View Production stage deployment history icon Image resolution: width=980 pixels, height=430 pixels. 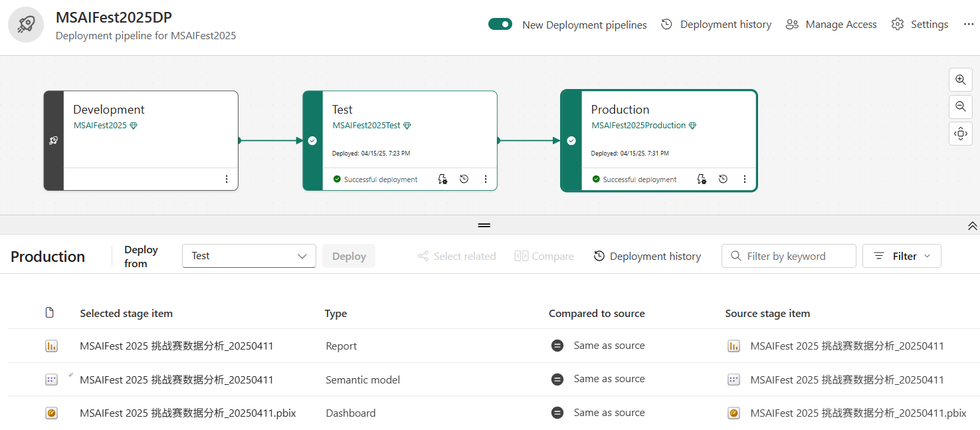723,179
